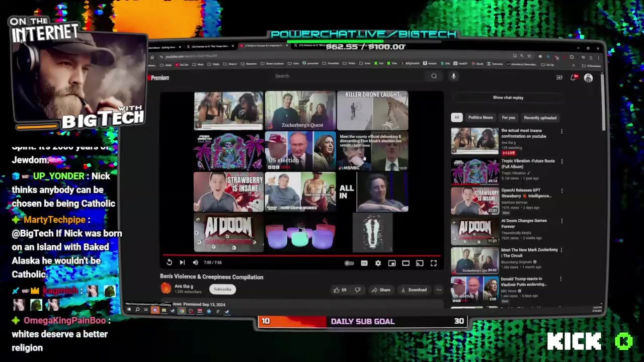
Task: Open the ChatGPT bookmark in bookmarks bar
Action: (460, 64)
